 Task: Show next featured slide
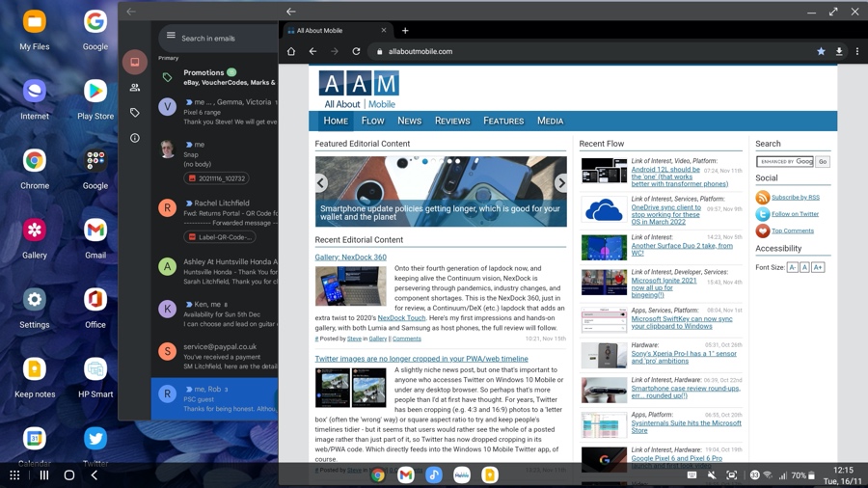(x=560, y=182)
